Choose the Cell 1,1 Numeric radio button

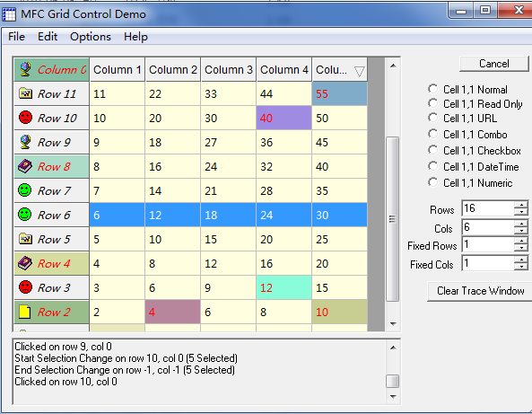click(x=432, y=182)
